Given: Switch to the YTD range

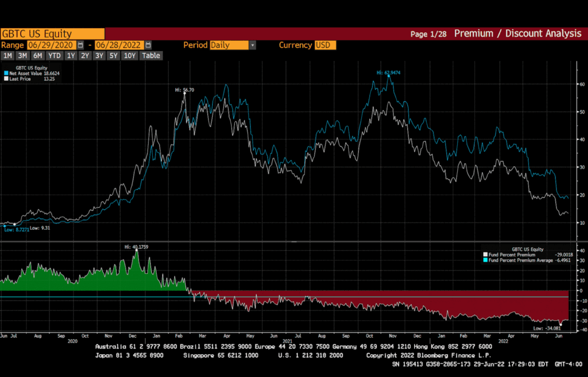Looking at the screenshot, I should click(55, 56).
